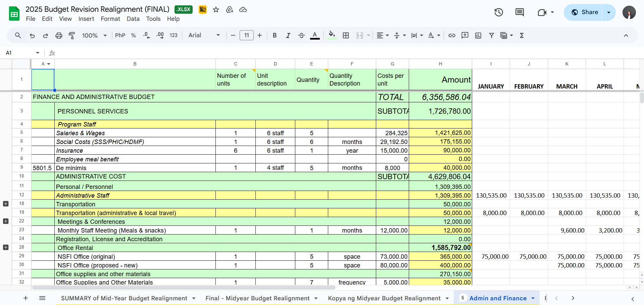The image size is (644, 305).
Task: Click the insert chart icon
Action: tap(478, 36)
